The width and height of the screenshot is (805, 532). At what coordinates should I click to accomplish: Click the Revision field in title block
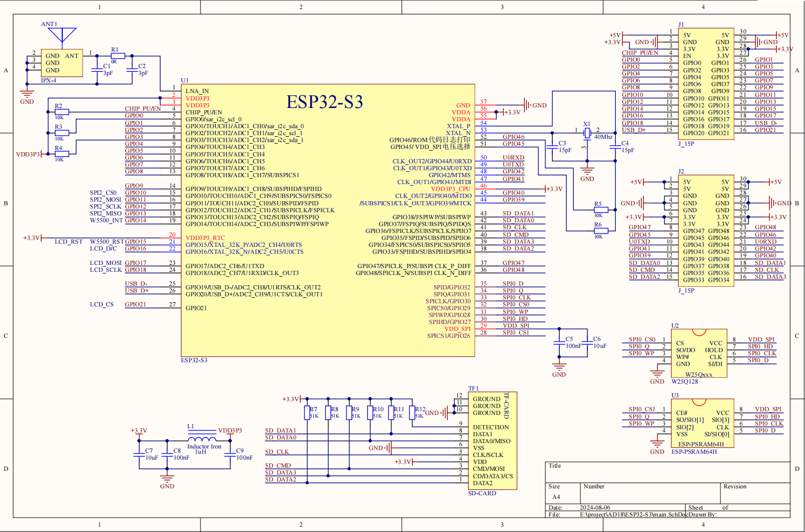756,493
